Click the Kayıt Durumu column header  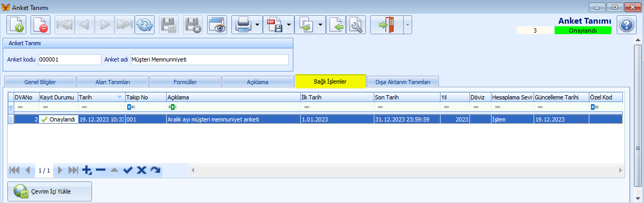coord(58,97)
